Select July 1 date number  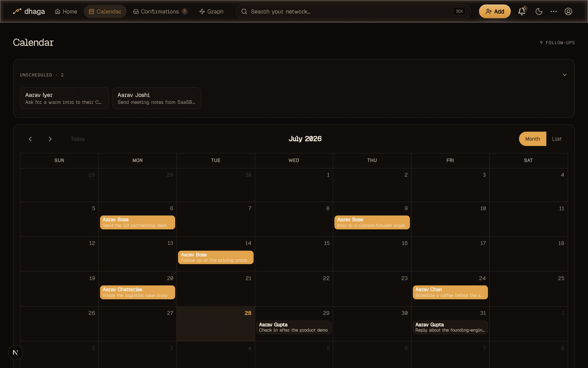tap(328, 175)
